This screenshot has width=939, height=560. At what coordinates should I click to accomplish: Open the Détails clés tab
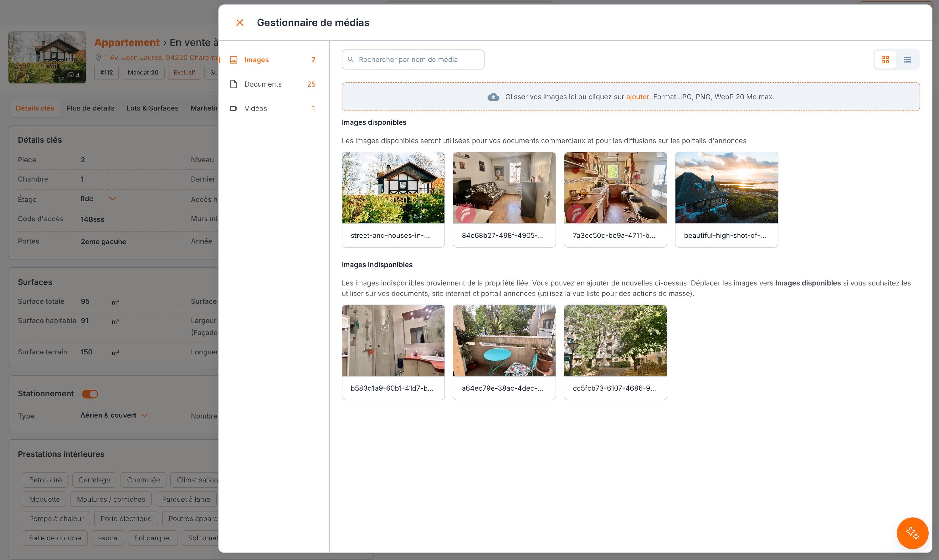point(35,108)
